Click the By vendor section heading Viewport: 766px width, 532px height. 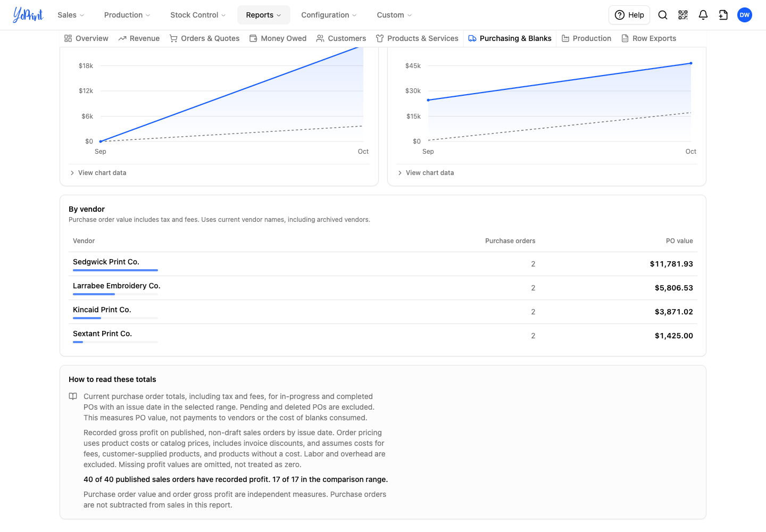click(x=87, y=209)
